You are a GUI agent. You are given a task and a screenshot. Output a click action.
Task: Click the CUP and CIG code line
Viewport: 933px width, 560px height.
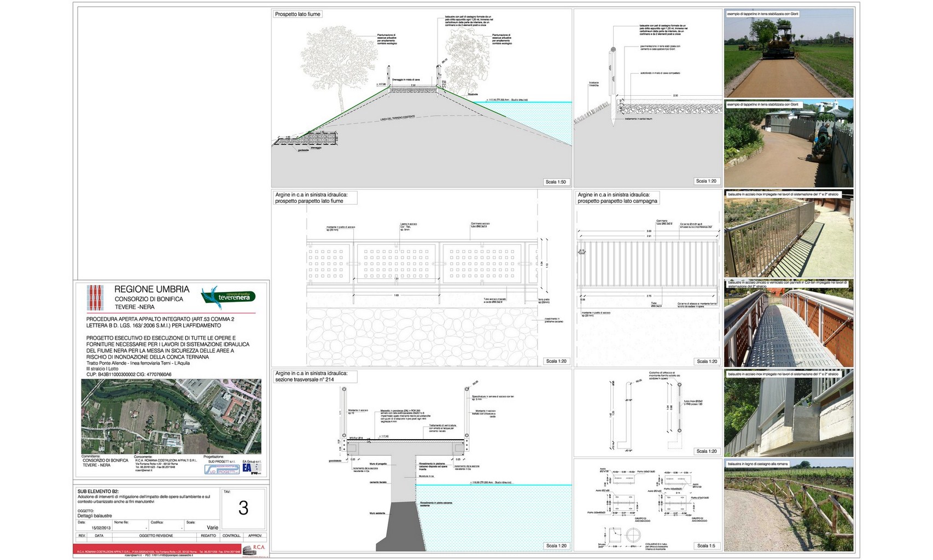[x=129, y=375]
